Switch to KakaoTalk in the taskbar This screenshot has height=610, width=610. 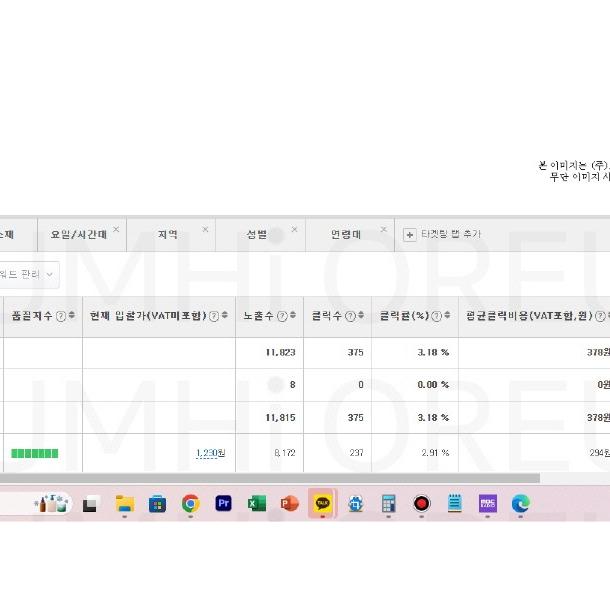[x=323, y=503]
